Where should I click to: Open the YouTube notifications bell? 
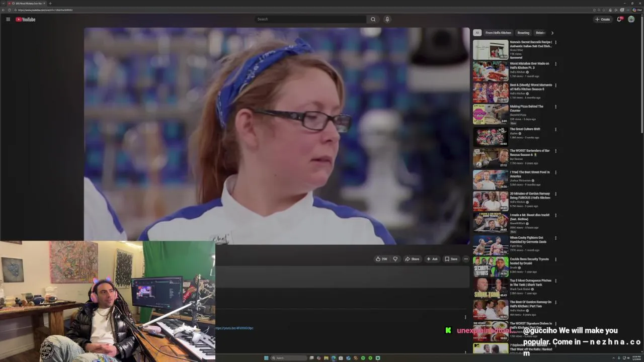(620, 19)
